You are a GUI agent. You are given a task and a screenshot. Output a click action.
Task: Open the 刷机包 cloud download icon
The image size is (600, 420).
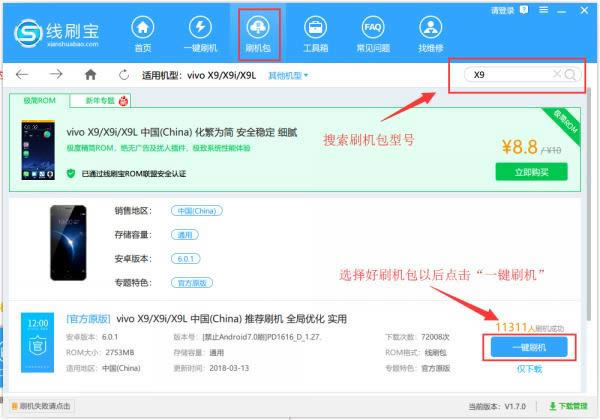[x=258, y=28]
